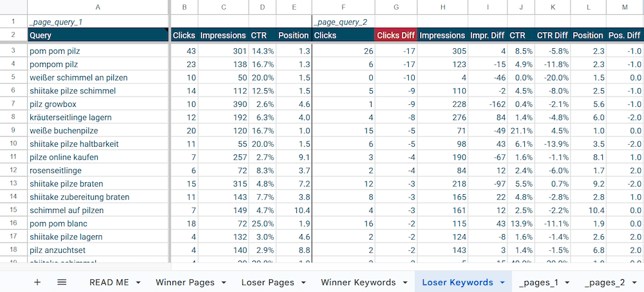This screenshot has width=644, height=292.
Task: Expand _pages_1 tab dropdown arrow
Action: [567, 282]
